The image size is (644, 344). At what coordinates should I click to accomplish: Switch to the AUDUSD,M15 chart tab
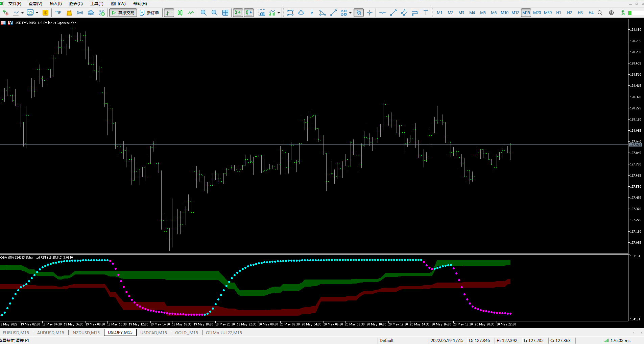[x=51, y=333]
